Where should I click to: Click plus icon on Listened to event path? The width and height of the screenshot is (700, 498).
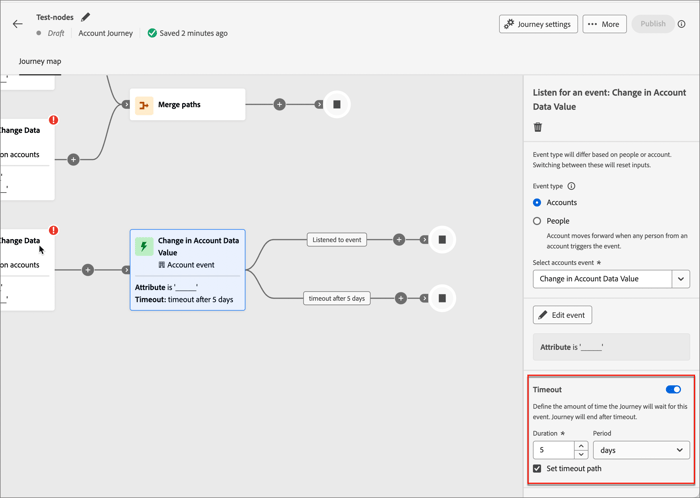(x=399, y=240)
